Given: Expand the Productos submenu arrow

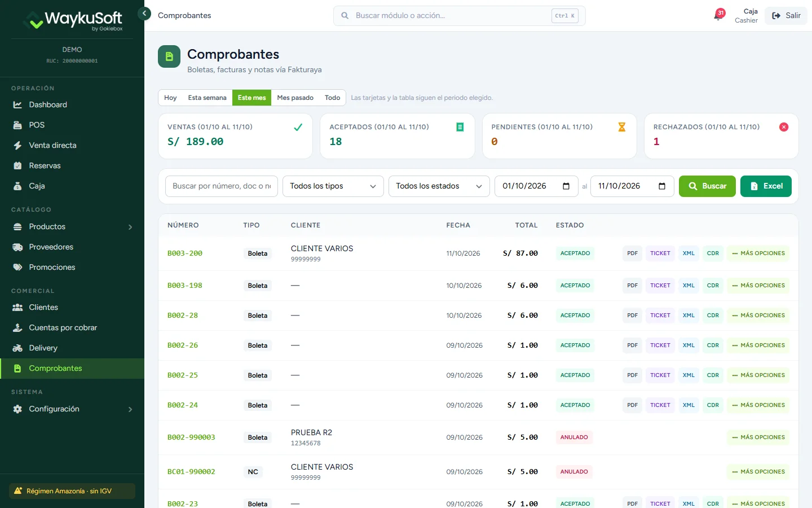Looking at the screenshot, I should click(130, 227).
